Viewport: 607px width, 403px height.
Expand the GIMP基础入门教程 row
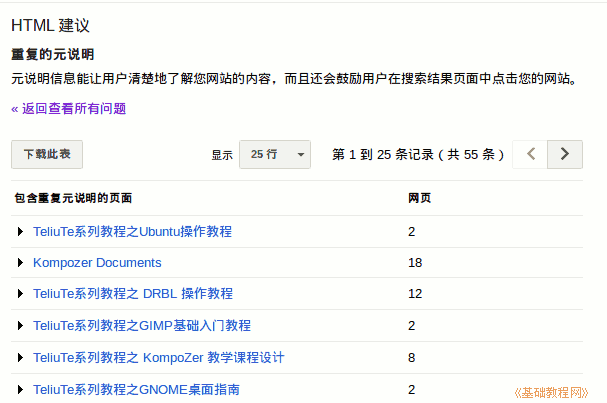pos(20,326)
